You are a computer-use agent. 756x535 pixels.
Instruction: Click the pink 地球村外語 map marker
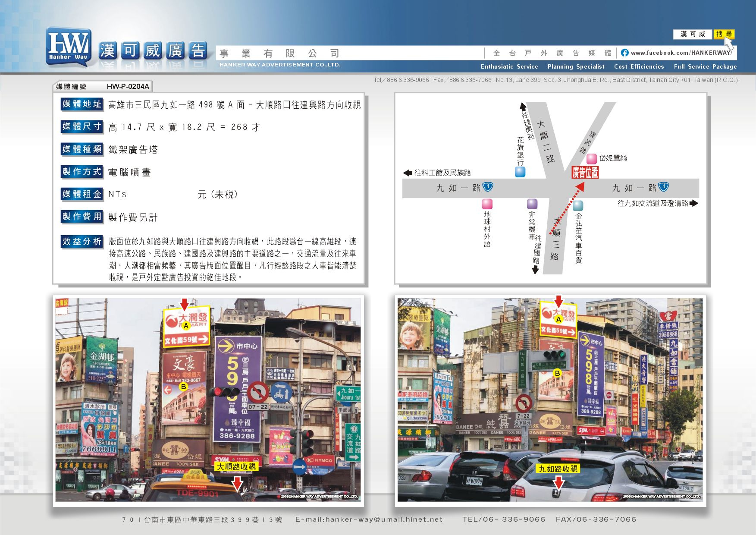point(487,204)
